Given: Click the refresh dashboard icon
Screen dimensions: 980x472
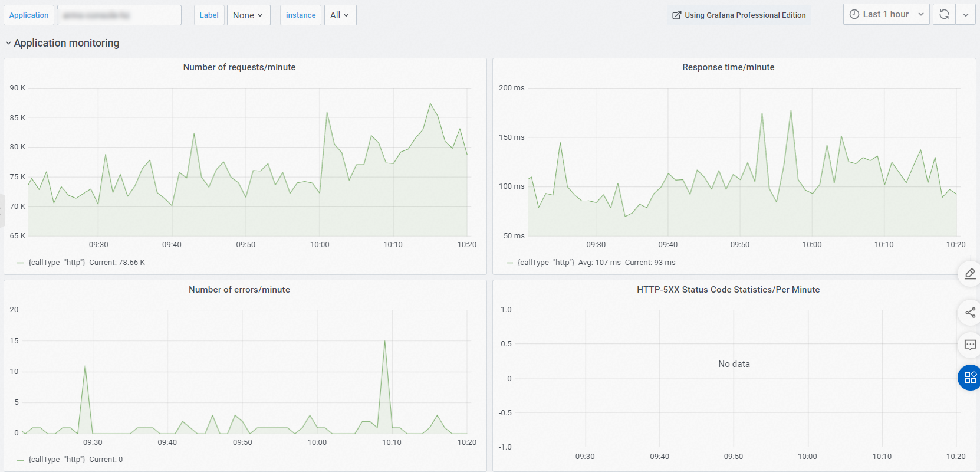Looking at the screenshot, I should click(944, 15).
